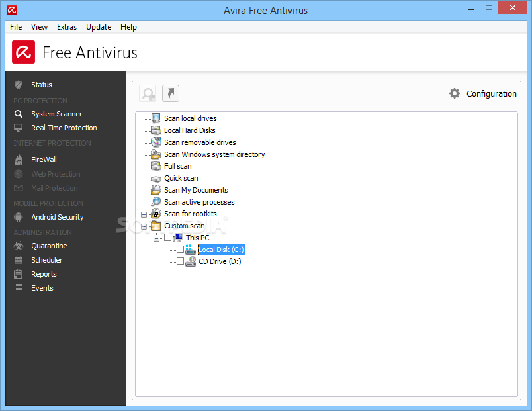Select the Scan for rootkits label
Viewport: 532px width, 411px height.
click(x=191, y=214)
